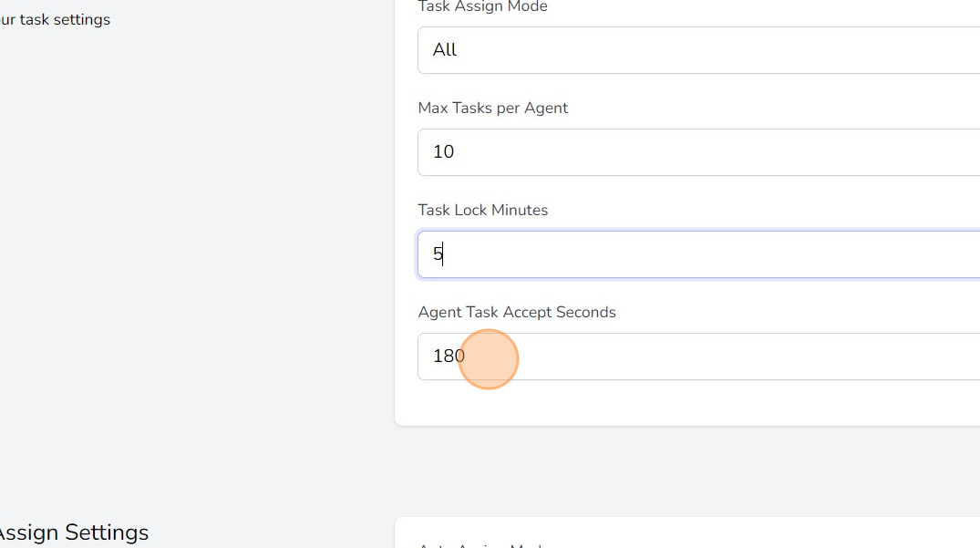The height and width of the screenshot is (548, 980).
Task: Click the Assign Settings heading
Action: point(73,532)
